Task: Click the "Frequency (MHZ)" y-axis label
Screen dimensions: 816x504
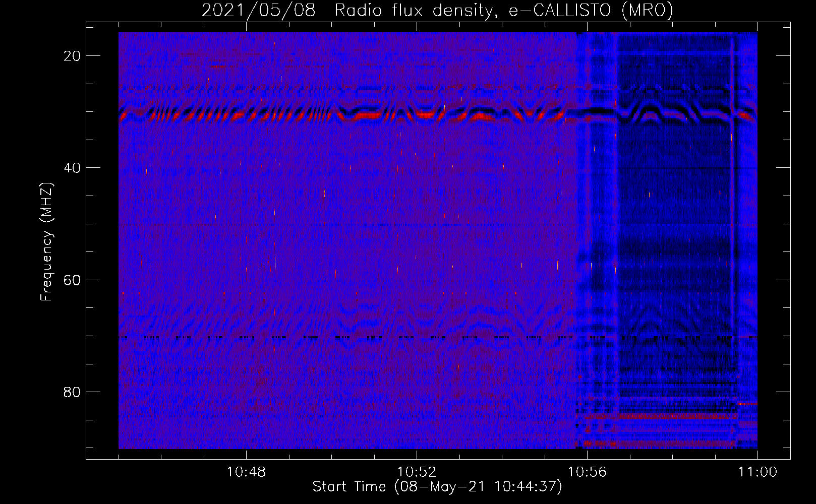Action: [46, 242]
